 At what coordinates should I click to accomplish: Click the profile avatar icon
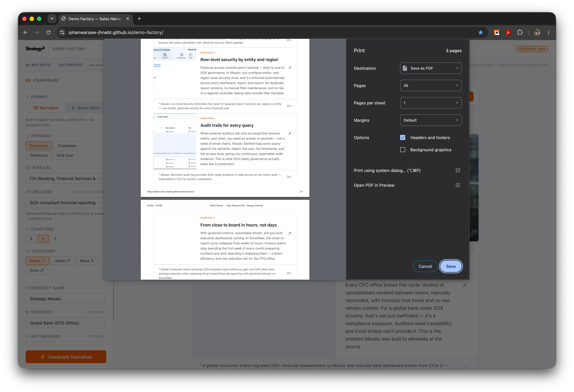537,32
